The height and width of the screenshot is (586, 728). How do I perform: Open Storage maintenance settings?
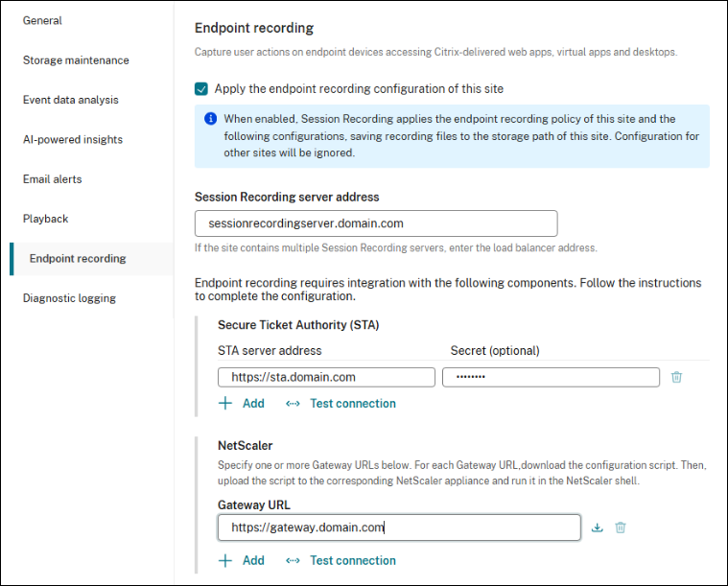click(x=76, y=59)
